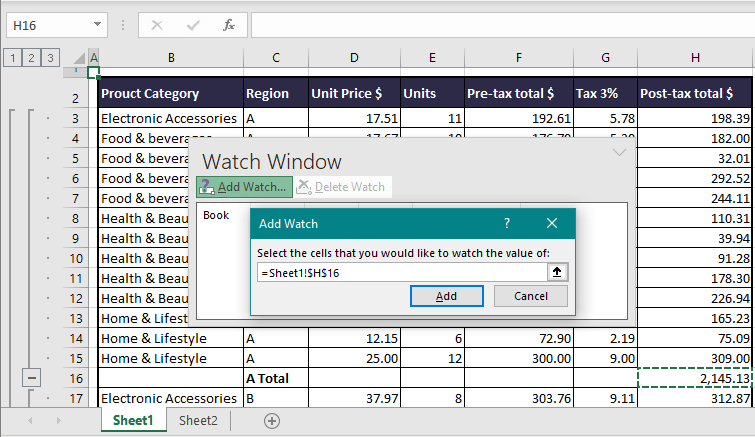
Task: Click the next sheet navigation arrow
Action: coord(59,421)
